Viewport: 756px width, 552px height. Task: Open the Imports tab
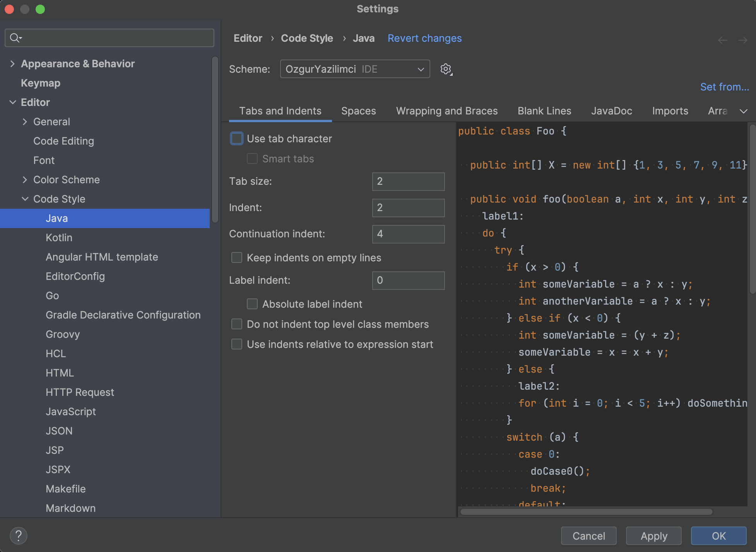670,111
